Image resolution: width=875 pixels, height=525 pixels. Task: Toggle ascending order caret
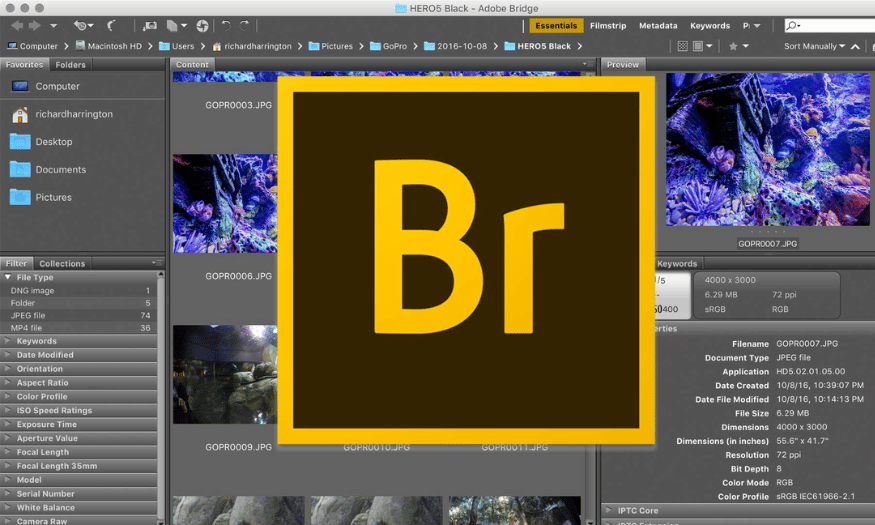[855, 46]
